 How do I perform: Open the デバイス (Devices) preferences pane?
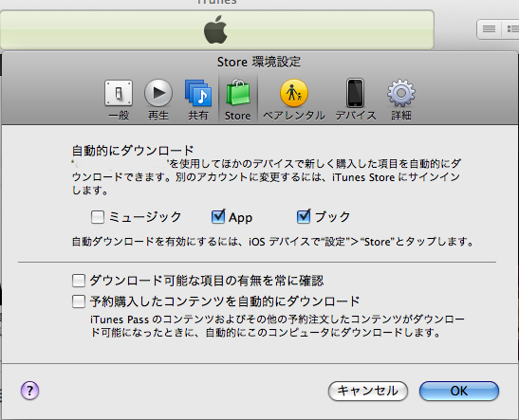click(x=356, y=100)
